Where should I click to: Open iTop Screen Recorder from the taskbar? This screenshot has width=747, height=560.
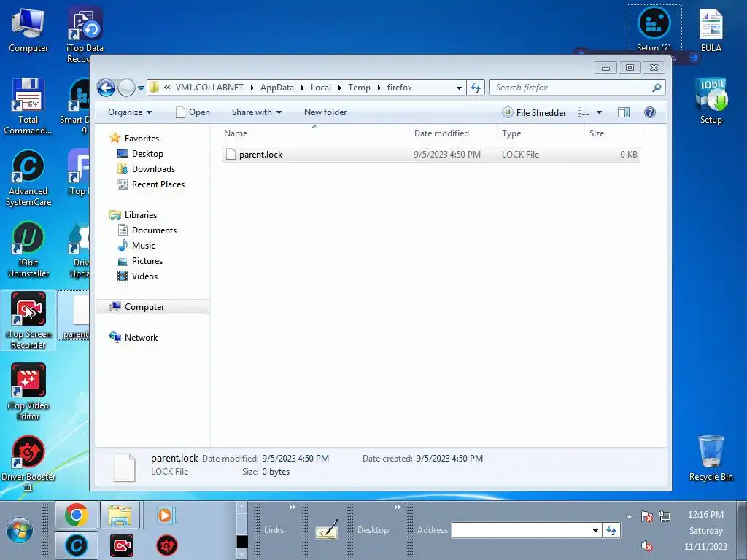pos(122,545)
